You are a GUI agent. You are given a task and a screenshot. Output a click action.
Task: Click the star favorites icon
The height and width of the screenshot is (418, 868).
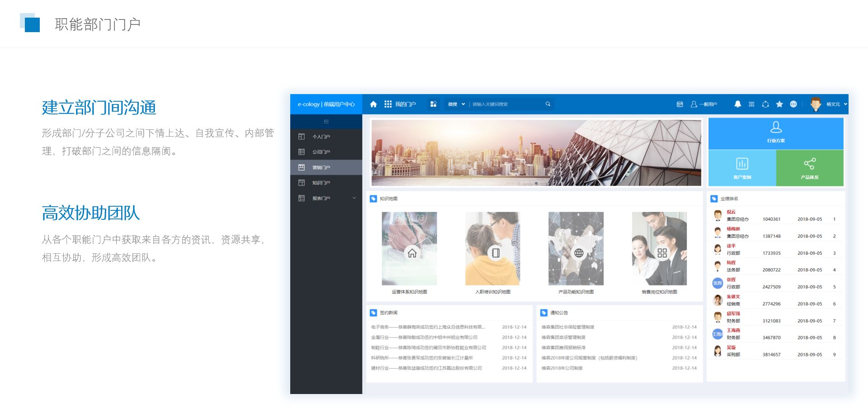pos(779,104)
